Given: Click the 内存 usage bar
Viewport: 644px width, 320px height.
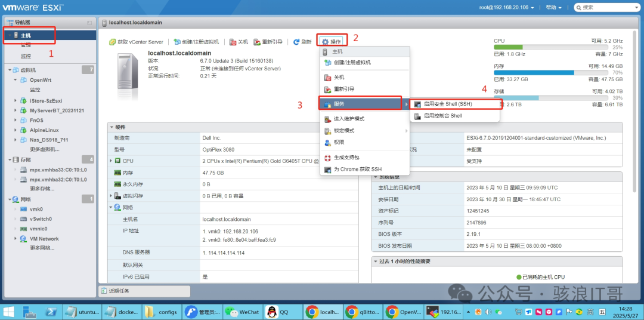Looking at the screenshot, I should pos(551,72).
